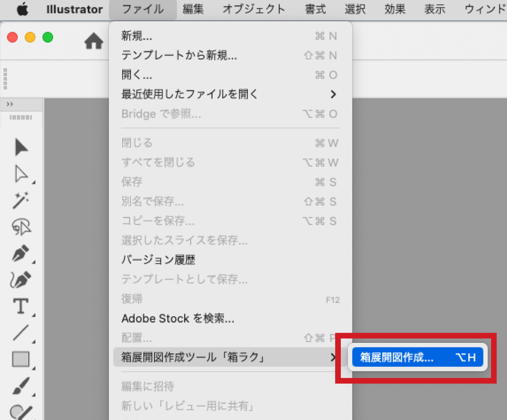Choose 新規... from the File menu
The image size is (507, 420).
(x=137, y=36)
